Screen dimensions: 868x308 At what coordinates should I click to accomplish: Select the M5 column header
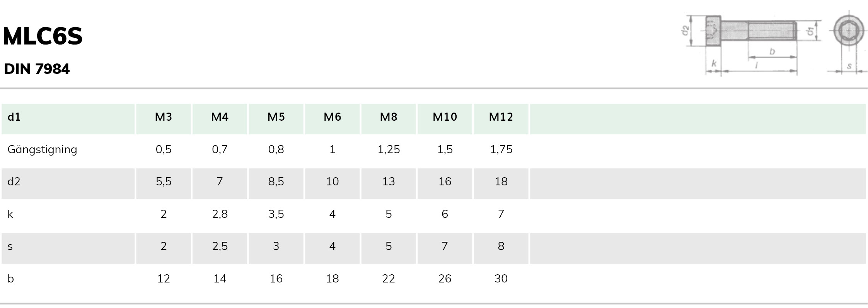[276, 117]
